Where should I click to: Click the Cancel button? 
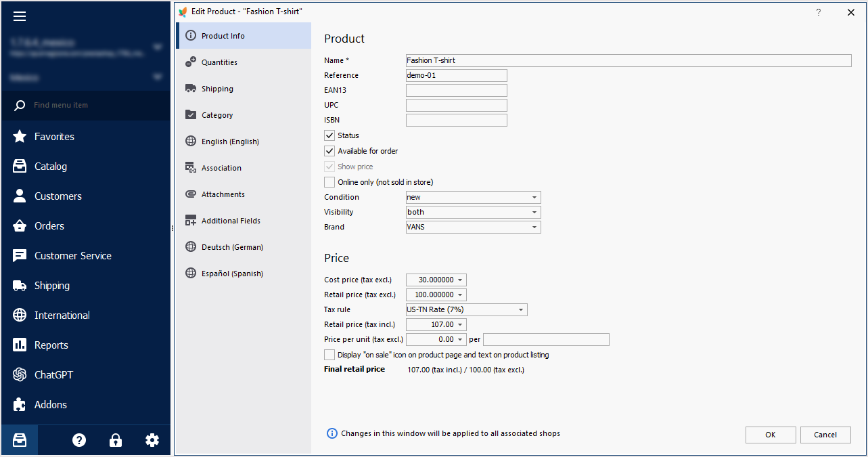click(825, 435)
